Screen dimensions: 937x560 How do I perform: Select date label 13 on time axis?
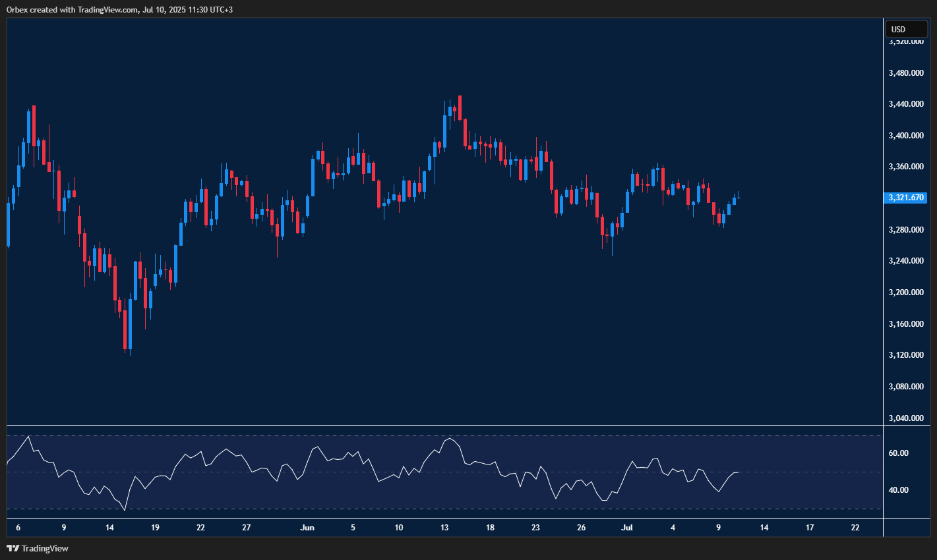pos(444,528)
